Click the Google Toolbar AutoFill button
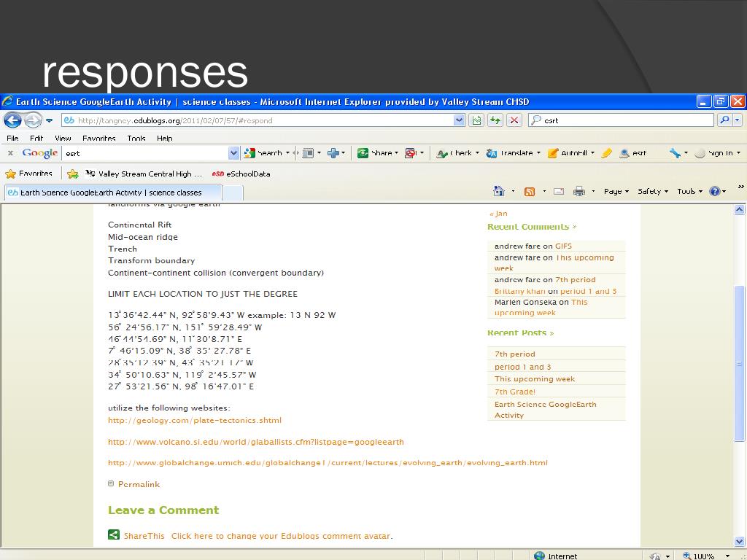The image size is (747, 560). click(568, 153)
